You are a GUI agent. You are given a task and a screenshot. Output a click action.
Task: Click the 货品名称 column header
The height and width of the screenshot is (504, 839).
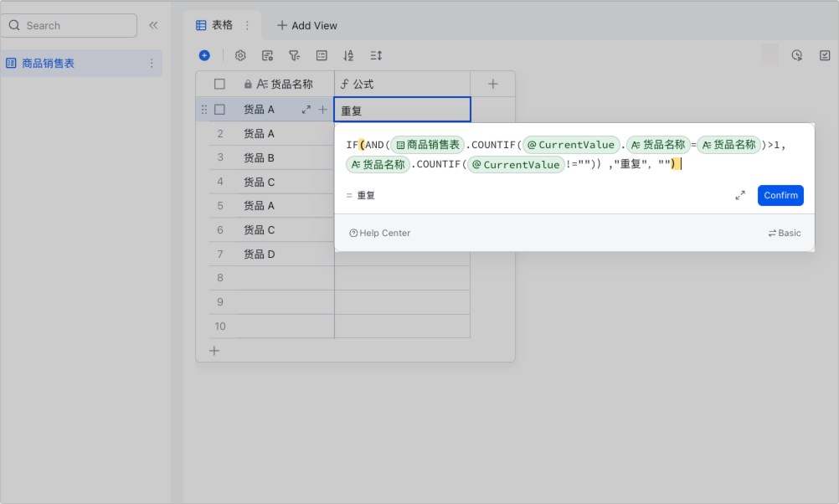tap(284, 84)
